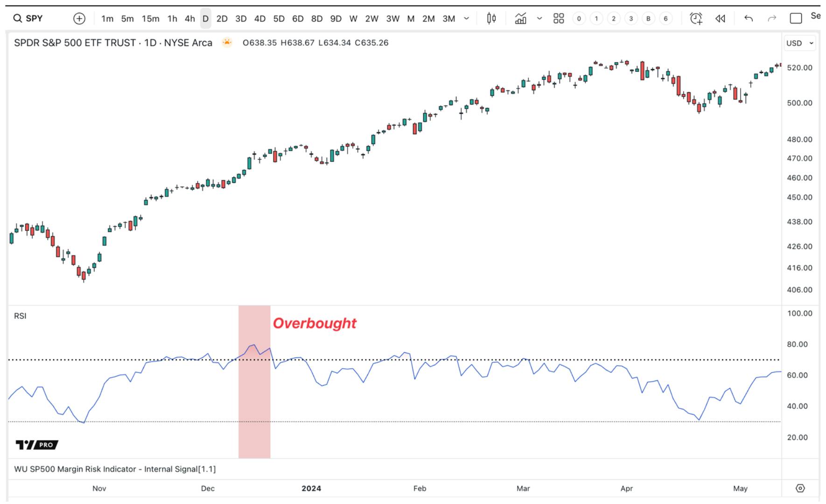Click the add symbol plus icon
Screen dimensions: 826x504
point(79,19)
